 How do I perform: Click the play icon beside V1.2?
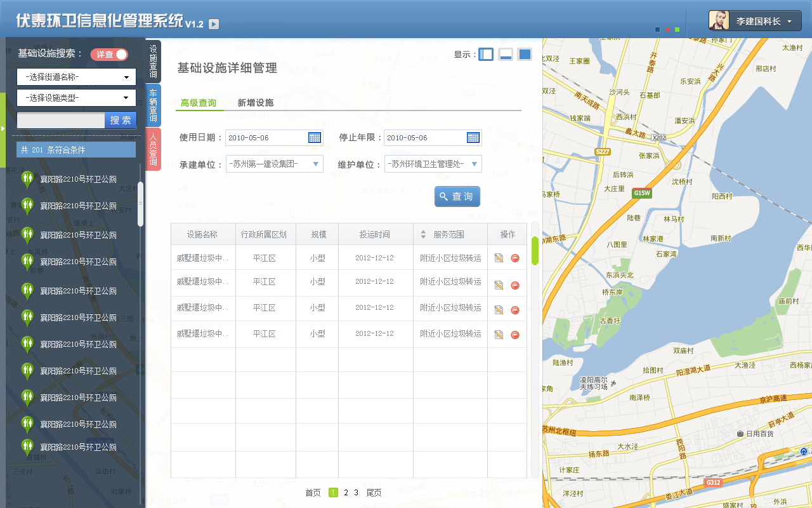tap(214, 24)
